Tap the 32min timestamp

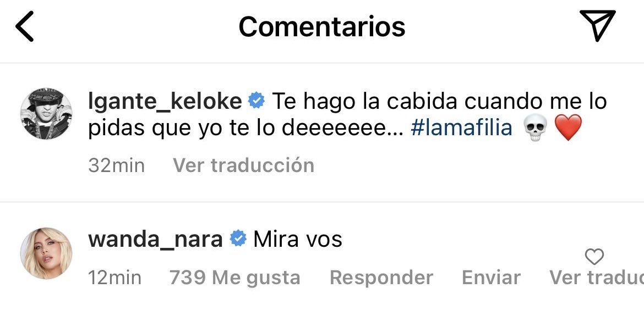116,165
